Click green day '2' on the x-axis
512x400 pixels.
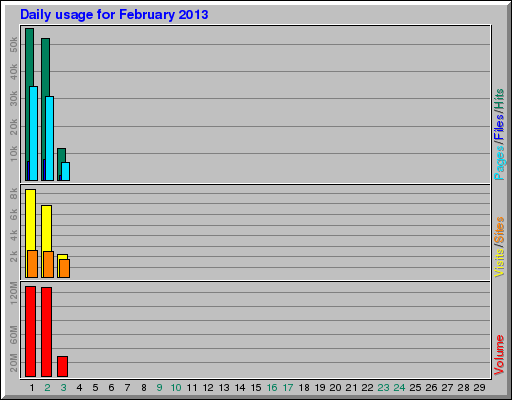pos(47,388)
